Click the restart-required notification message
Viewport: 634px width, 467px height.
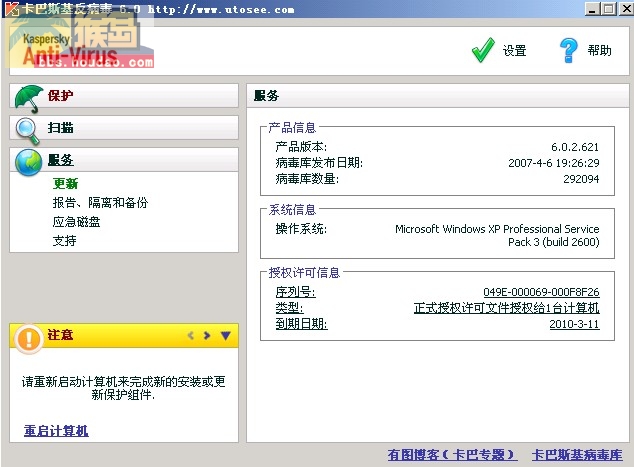click(123, 388)
